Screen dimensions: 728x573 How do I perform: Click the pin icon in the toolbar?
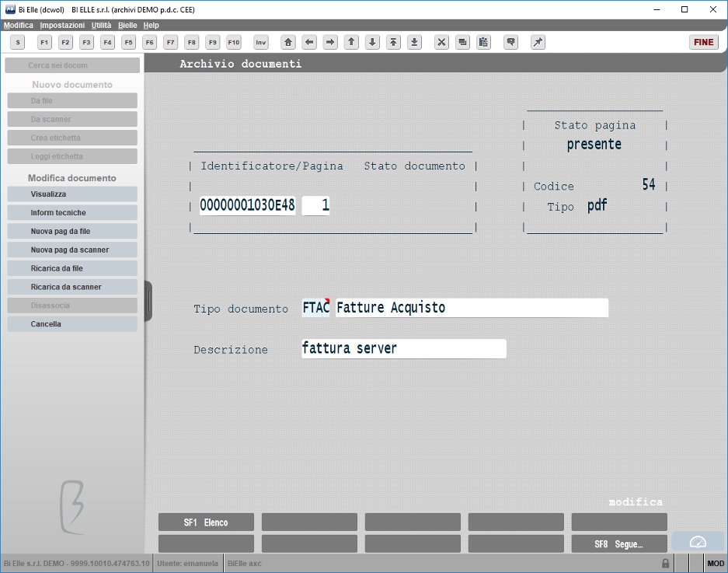coord(538,42)
